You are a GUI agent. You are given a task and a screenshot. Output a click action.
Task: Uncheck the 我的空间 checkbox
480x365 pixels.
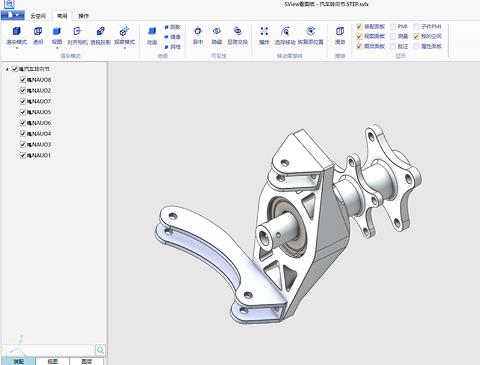click(416, 36)
